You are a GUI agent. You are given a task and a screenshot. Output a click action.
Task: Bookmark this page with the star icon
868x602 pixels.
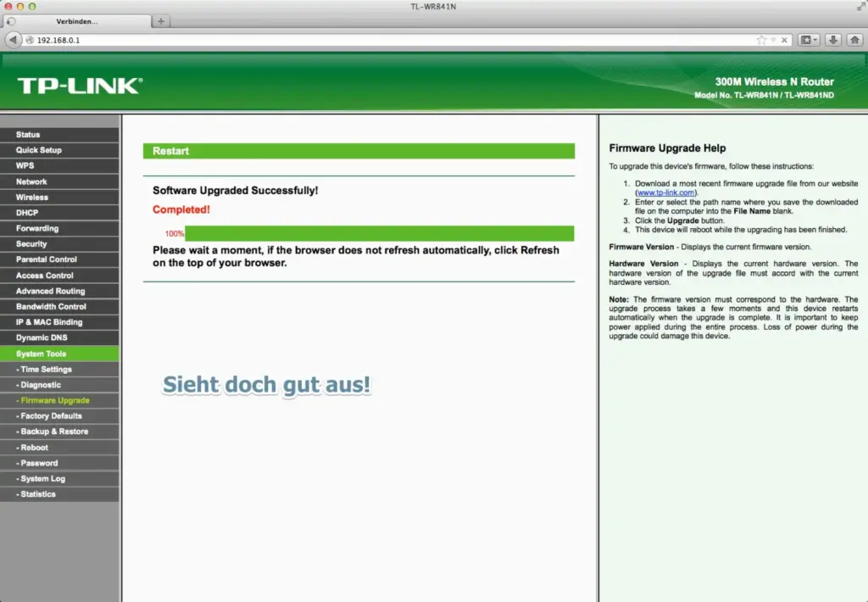(760, 40)
